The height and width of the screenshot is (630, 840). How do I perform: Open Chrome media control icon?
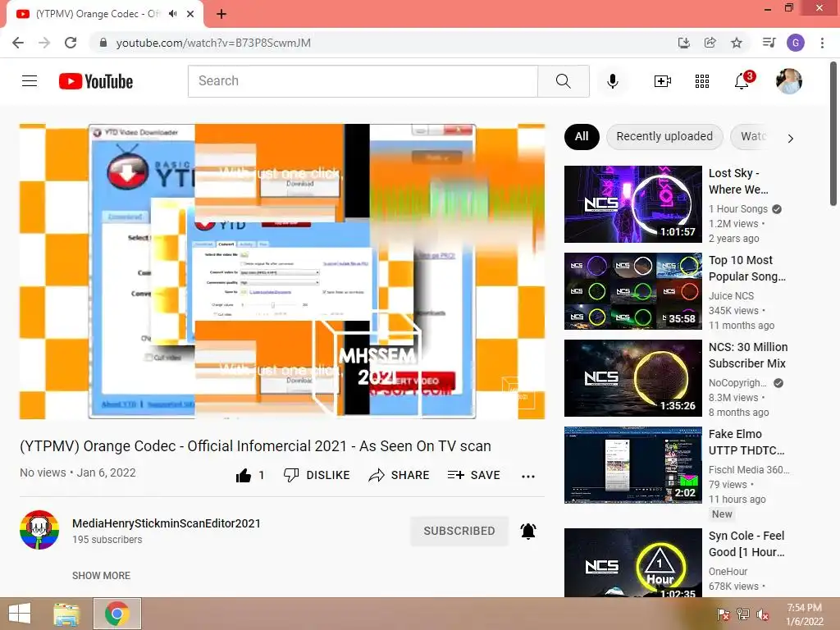769,43
